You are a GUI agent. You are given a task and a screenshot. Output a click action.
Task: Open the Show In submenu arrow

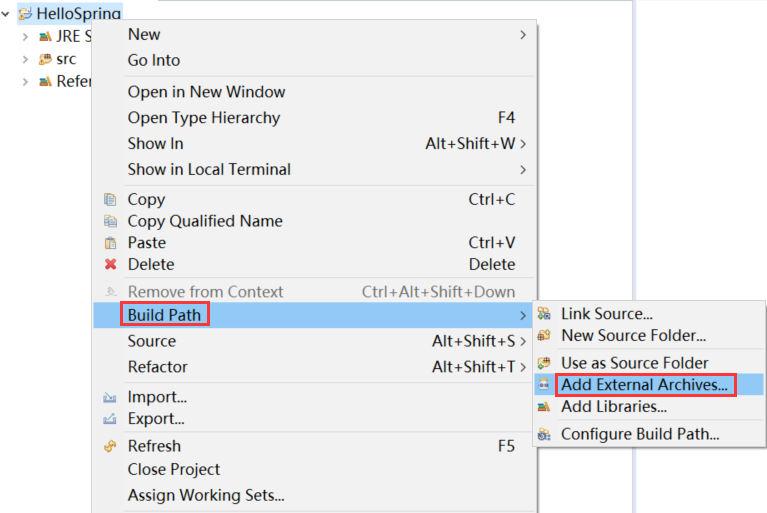click(x=523, y=144)
